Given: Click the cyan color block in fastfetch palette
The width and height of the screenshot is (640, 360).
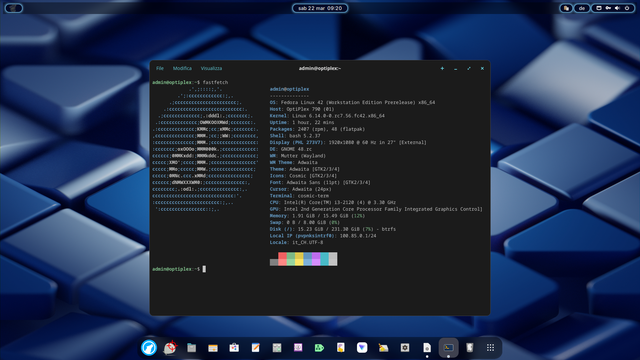Looking at the screenshot, I should pyautogui.click(x=324, y=259).
